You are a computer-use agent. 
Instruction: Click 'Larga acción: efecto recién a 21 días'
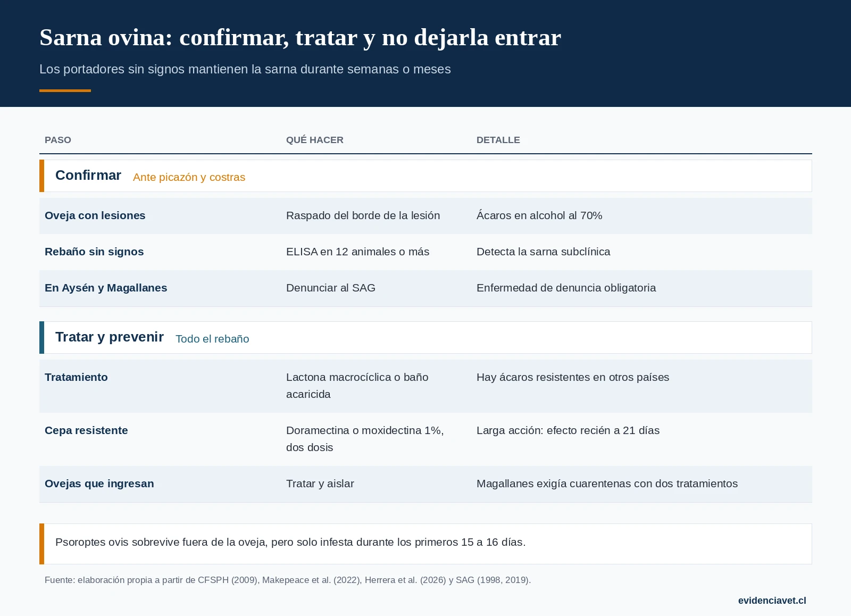tap(568, 430)
